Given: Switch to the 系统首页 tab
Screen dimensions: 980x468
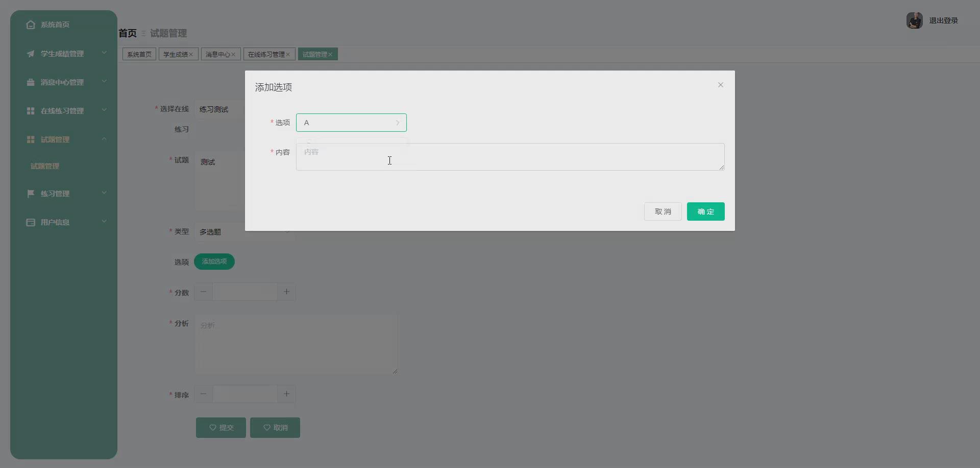Looking at the screenshot, I should tap(138, 54).
